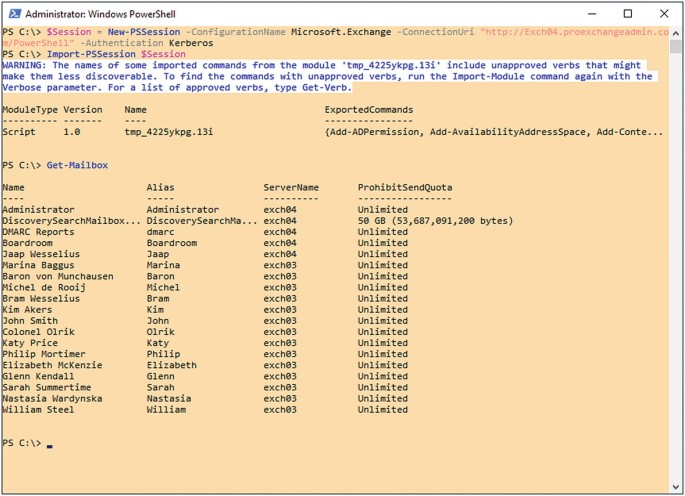Click 'DiscoverySearchMailbox...' name entry
685x496 pixels.
point(72,221)
